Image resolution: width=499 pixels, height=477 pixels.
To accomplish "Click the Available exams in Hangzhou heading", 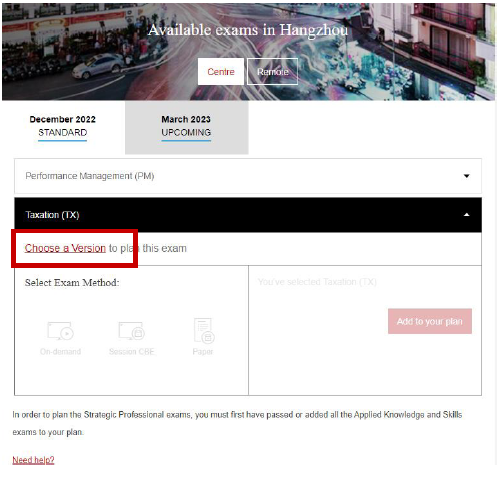I will pyautogui.click(x=248, y=30).
